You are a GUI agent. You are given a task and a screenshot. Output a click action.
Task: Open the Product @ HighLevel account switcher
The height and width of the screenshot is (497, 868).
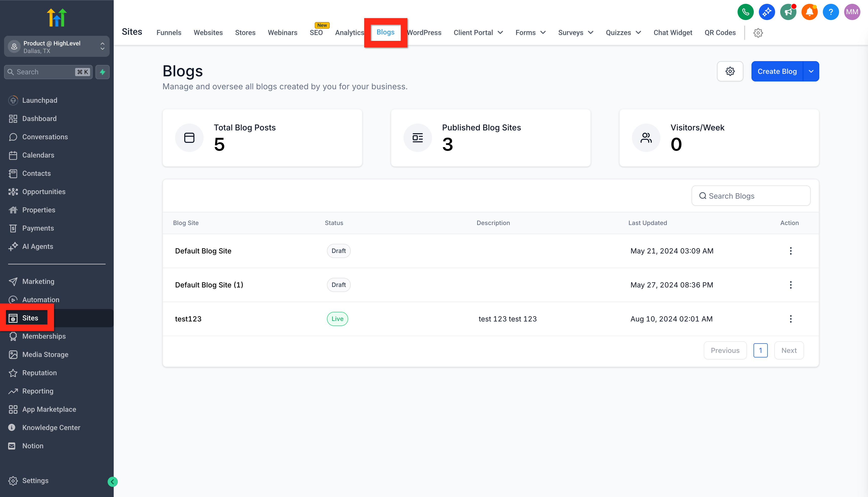click(57, 47)
